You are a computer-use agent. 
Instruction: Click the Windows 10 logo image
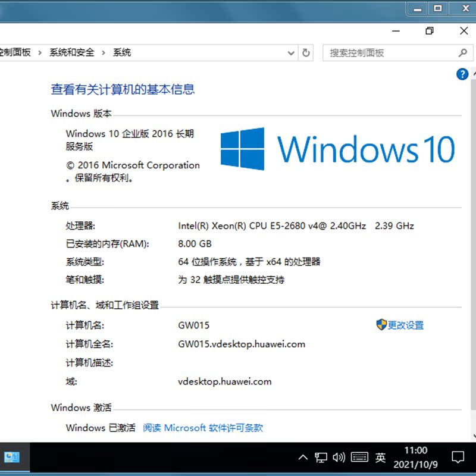coord(337,149)
